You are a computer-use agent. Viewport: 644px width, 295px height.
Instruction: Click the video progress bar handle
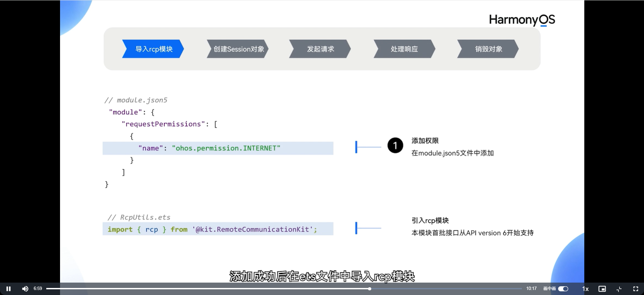(x=369, y=289)
